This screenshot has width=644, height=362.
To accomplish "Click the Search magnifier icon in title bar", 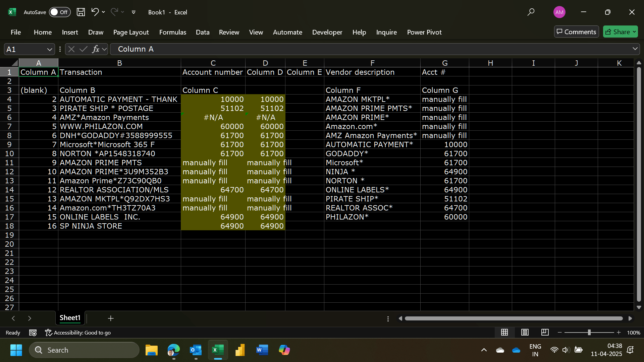I will (x=531, y=12).
